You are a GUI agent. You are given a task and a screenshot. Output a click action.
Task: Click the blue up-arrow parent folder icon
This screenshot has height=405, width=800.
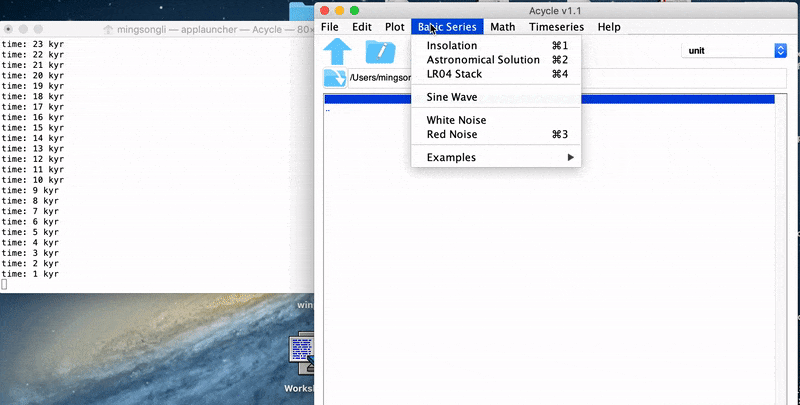[x=337, y=51]
